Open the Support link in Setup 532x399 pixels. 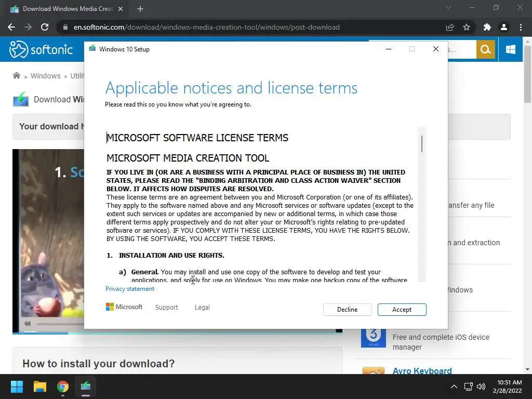point(167,308)
